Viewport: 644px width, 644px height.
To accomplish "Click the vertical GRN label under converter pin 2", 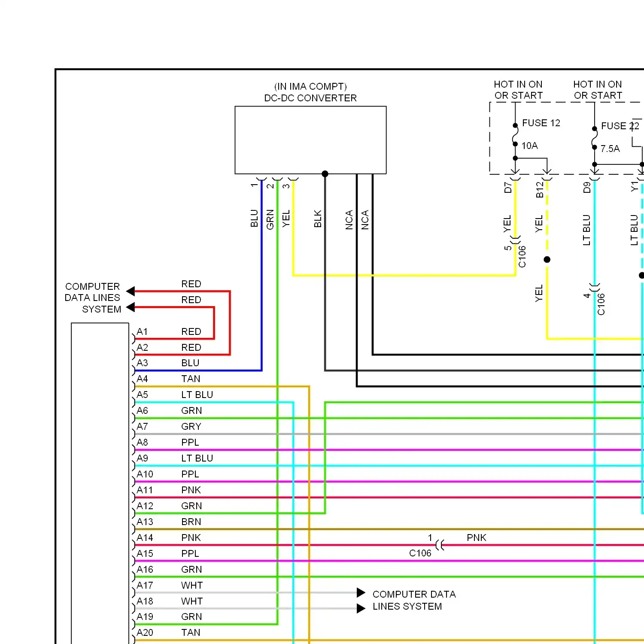I will tap(270, 219).
